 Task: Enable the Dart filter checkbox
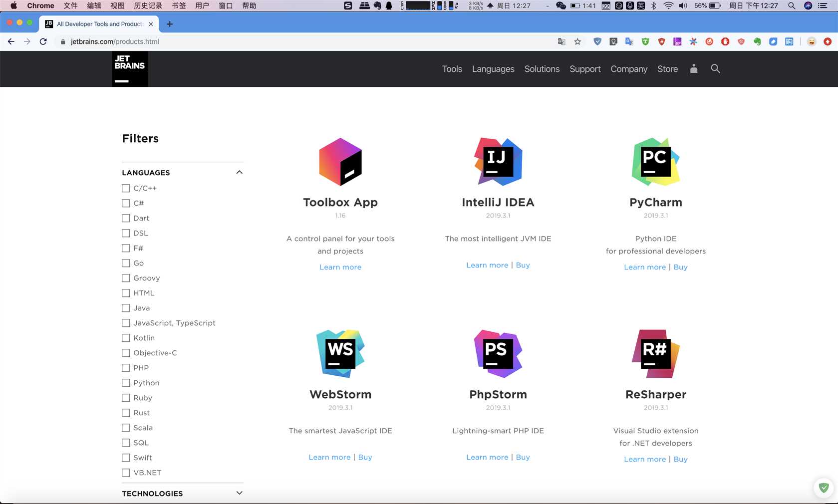(126, 218)
